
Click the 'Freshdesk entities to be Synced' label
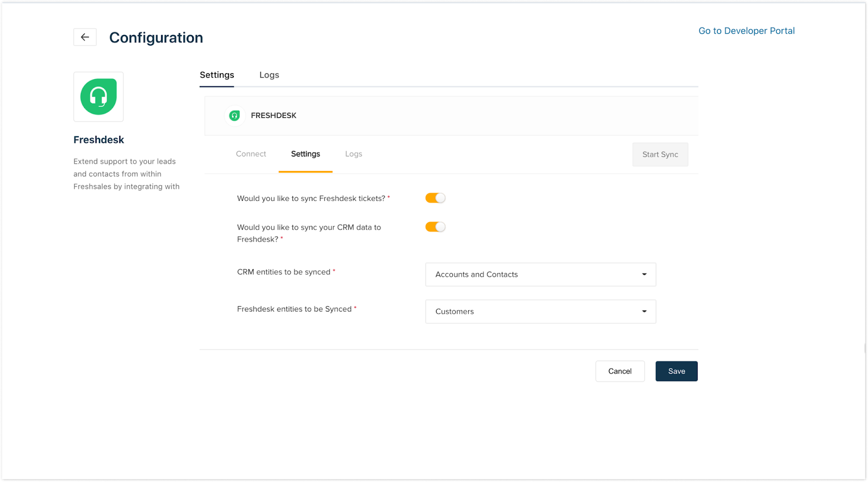[294, 309]
